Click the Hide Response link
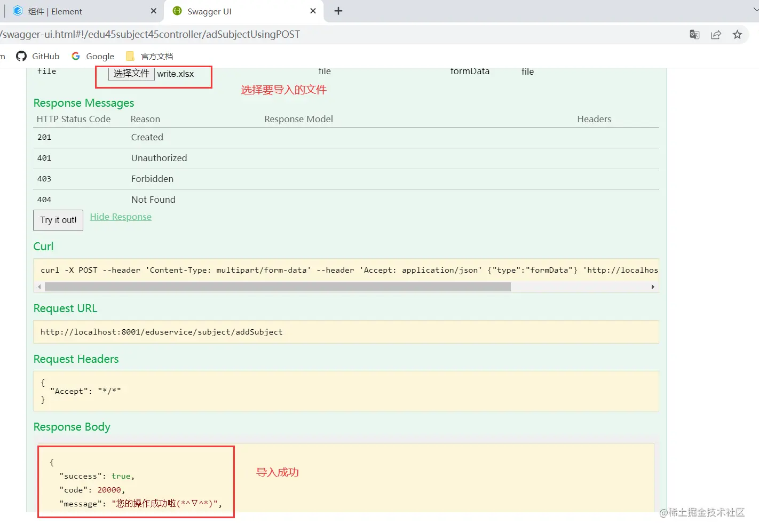The height and width of the screenshot is (532, 759). [121, 217]
